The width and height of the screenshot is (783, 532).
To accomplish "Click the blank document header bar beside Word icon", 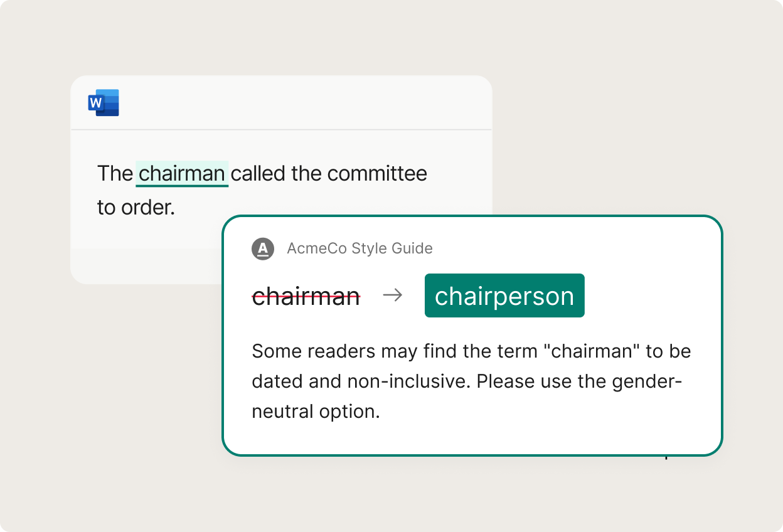I will click(x=304, y=103).
